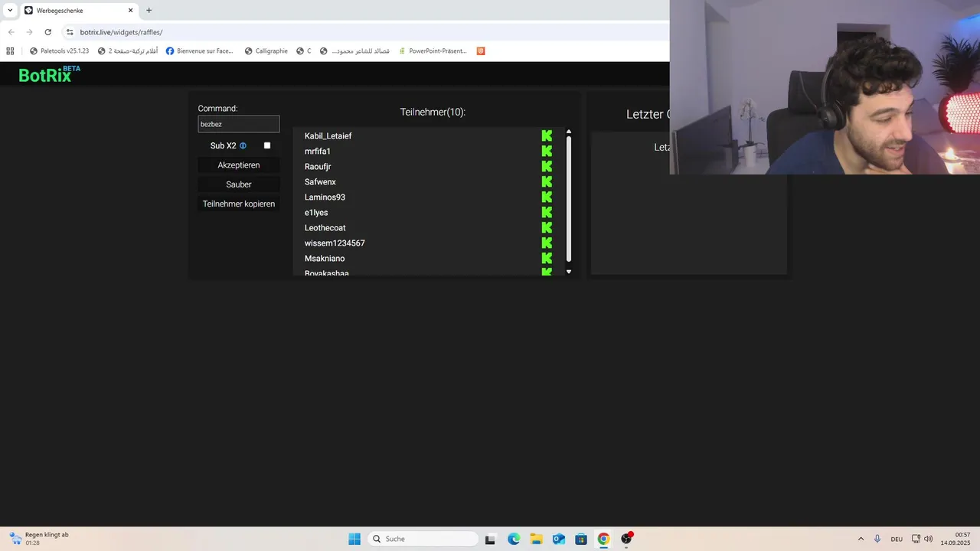
Task: Open the weather widget Regen klingt ab
Action: pyautogui.click(x=40, y=539)
